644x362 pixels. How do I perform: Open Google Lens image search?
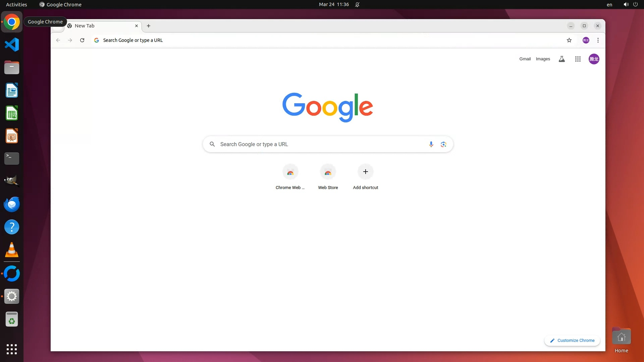(x=443, y=144)
